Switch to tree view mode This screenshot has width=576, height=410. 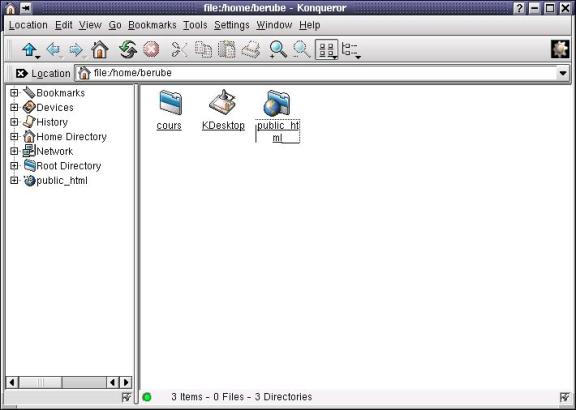tap(350, 50)
